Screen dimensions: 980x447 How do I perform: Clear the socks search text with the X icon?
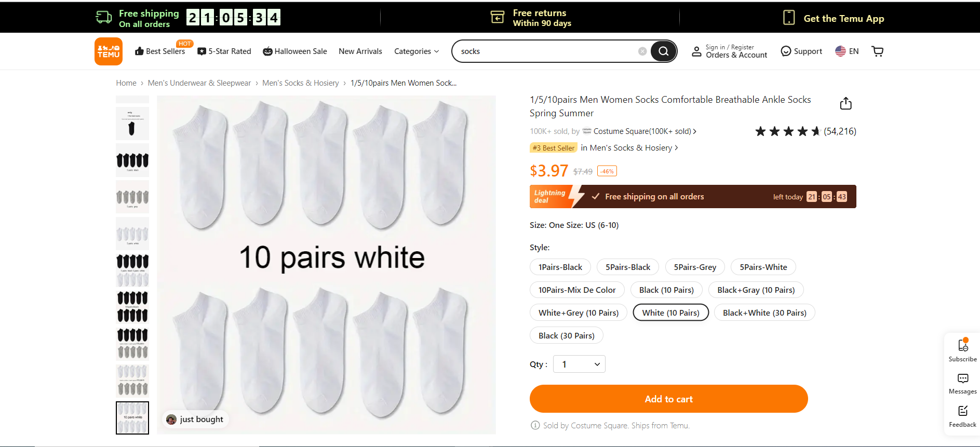click(642, 51)
